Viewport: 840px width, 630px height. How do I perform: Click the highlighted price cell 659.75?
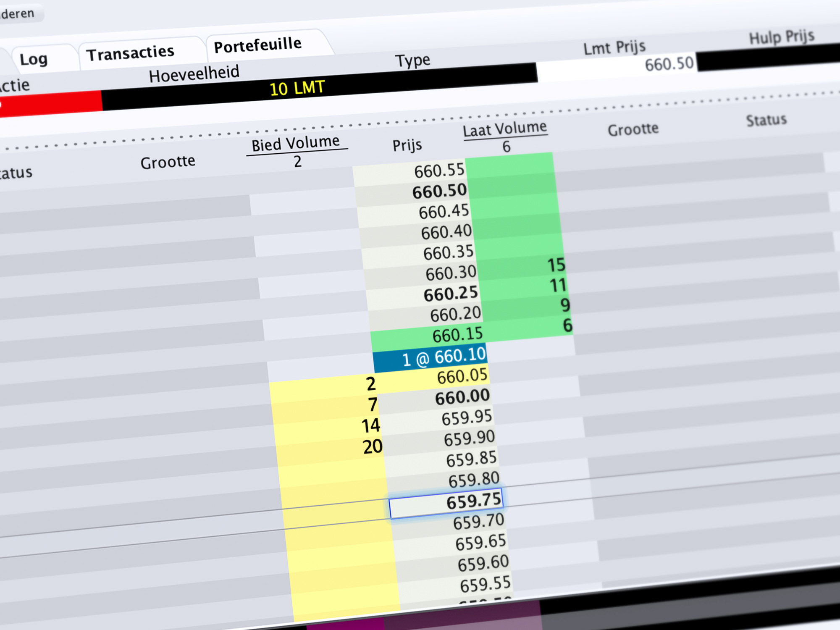pyautogui.click(x=446, y=503)
